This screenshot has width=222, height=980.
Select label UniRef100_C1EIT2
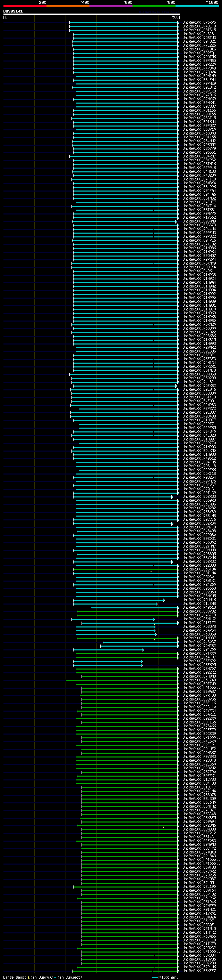(x=199, y=623)
